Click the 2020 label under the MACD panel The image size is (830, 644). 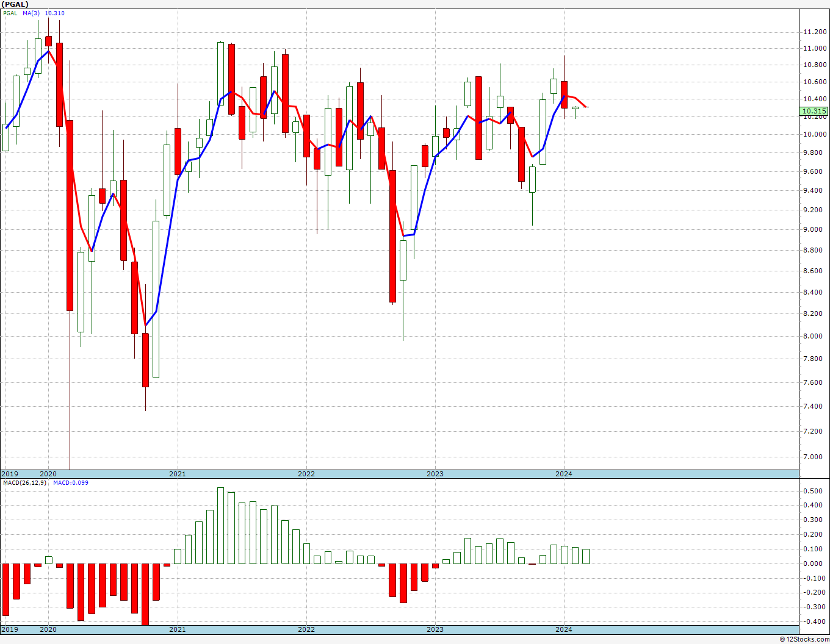[48, 629]
